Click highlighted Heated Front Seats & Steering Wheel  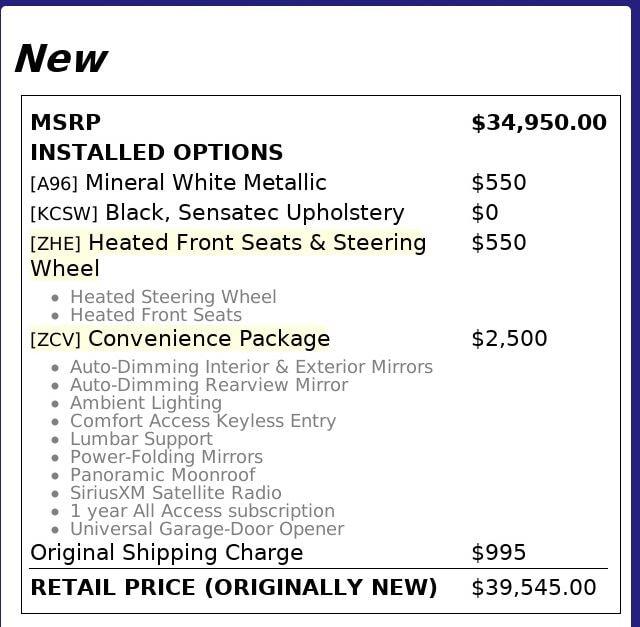[x=257, y=243]
